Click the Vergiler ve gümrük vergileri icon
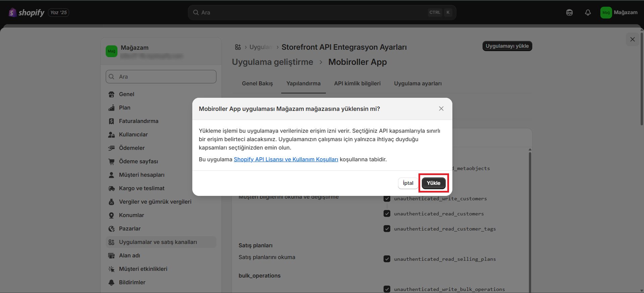Image resolution: width=644 pixels, height=293 pixels. coord(111,202)
